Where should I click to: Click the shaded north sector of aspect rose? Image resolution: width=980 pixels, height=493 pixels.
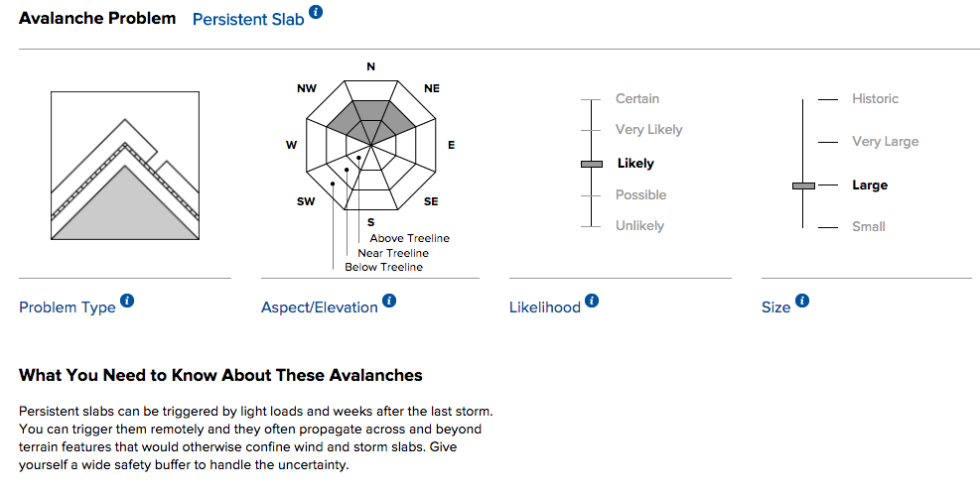pyautogui.click(x=370, y=115)
